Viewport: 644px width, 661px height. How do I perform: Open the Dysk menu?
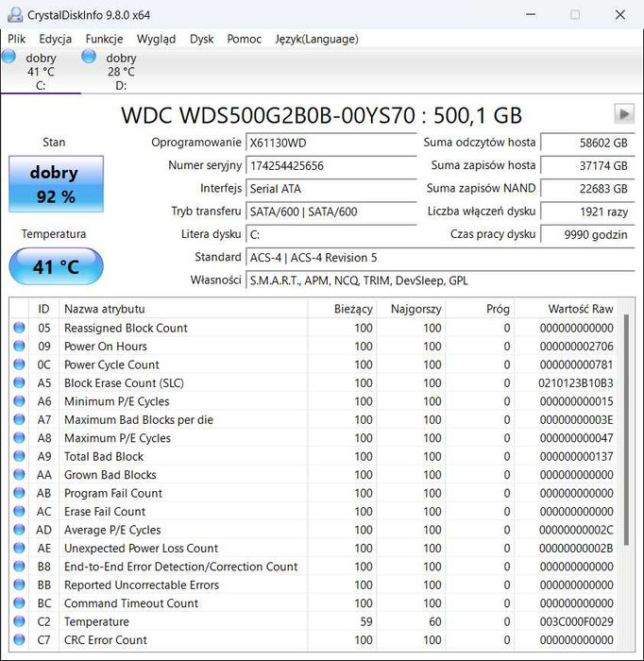click(201, 39)
